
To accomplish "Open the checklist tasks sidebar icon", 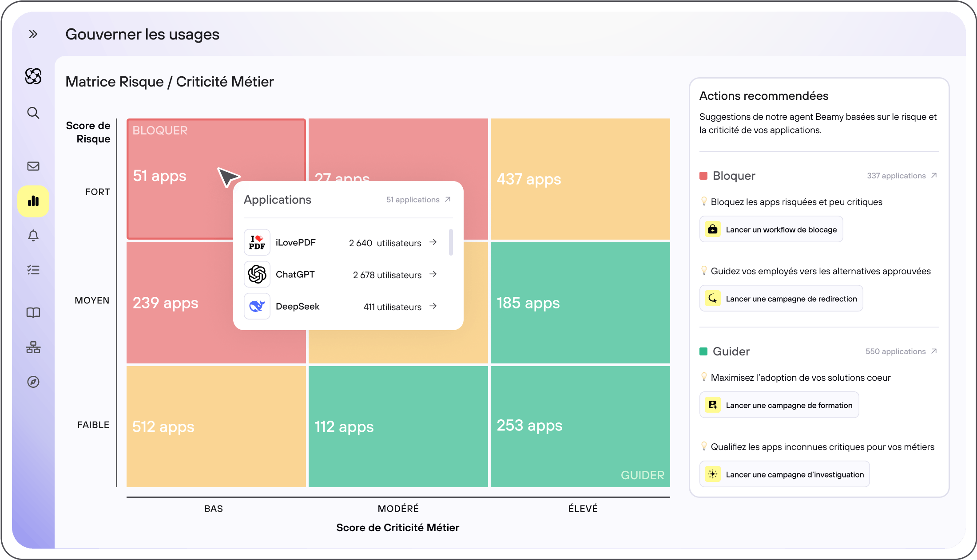I will tap(33, 270).
